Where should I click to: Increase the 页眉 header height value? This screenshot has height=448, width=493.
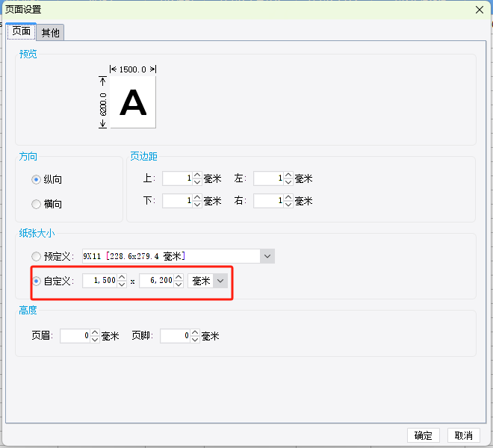pos(95,332)
